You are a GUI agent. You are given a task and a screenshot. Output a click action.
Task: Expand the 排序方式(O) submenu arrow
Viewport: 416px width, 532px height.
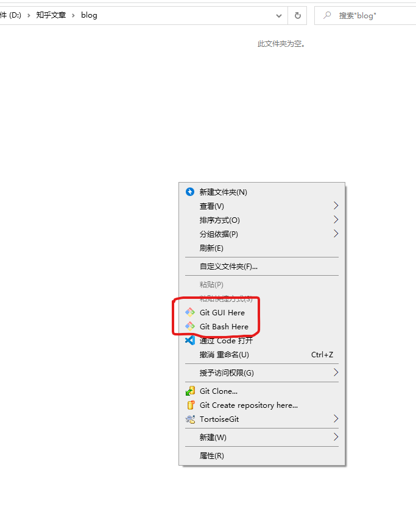click(336, 220)
